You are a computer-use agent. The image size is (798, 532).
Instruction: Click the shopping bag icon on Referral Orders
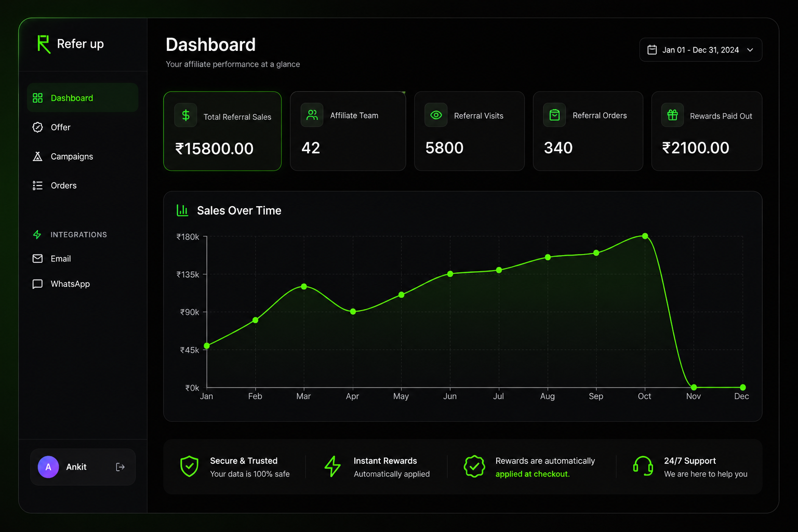coord(554,115)
